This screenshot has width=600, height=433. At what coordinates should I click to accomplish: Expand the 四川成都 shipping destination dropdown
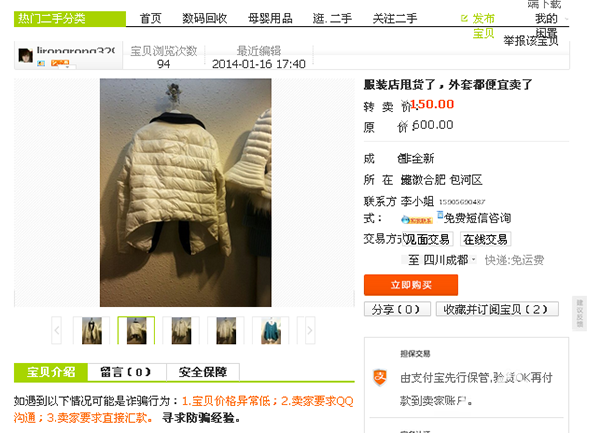[x=473, y=260]
